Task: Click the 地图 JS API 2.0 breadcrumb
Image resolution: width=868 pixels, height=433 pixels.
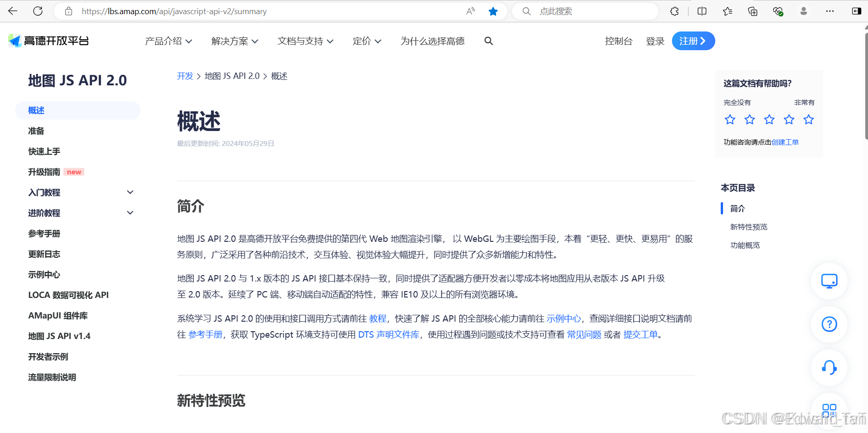Action: [232, 76]
